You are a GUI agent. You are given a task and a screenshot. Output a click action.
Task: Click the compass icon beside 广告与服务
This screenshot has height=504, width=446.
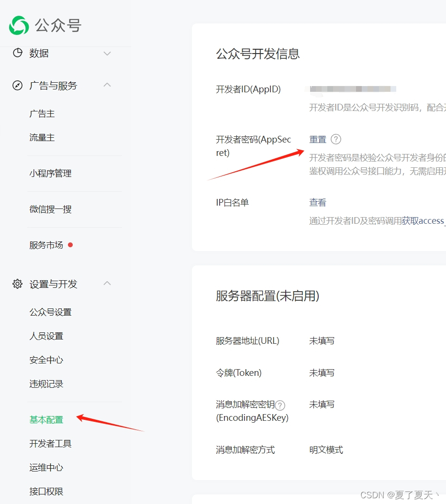17,86
